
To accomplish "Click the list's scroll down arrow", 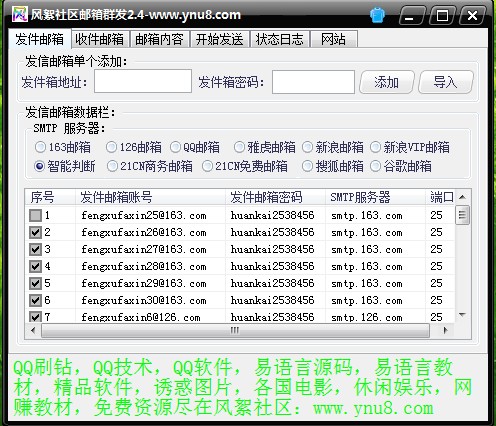I will (462, 315).
